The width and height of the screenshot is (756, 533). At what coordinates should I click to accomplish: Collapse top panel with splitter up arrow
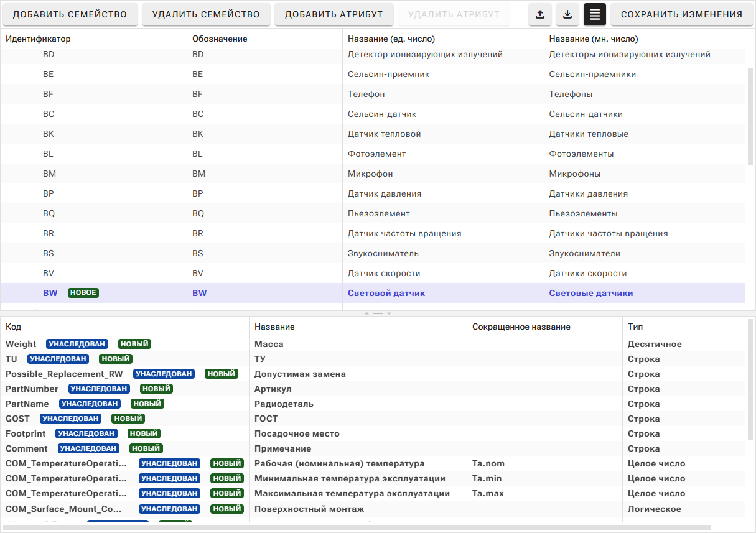[367, 313]
